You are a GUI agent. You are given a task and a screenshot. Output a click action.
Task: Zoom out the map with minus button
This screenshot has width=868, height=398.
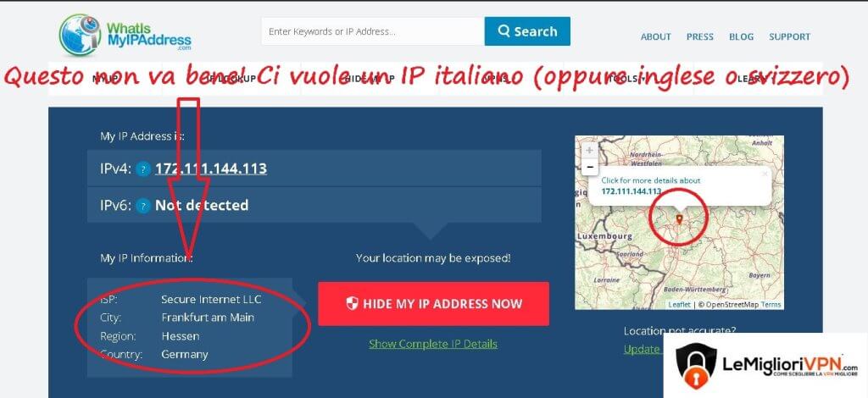pos(589,165)
